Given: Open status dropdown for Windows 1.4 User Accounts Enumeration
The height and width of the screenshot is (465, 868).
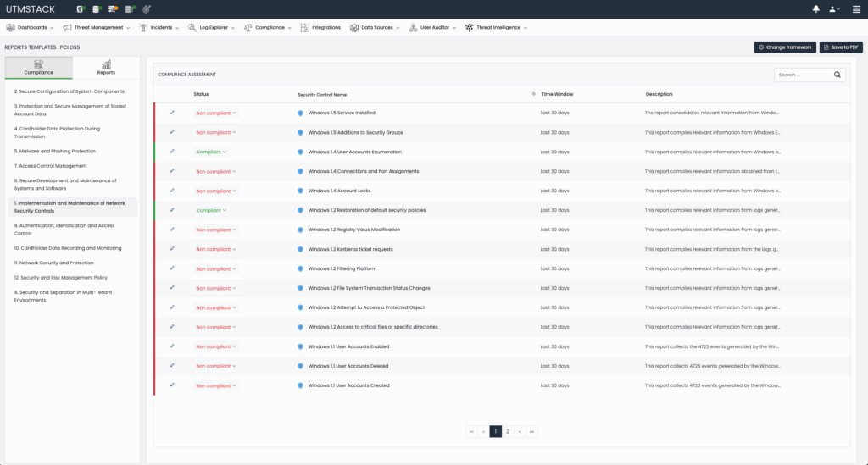Looking at the screenshot, I should 211,152.
